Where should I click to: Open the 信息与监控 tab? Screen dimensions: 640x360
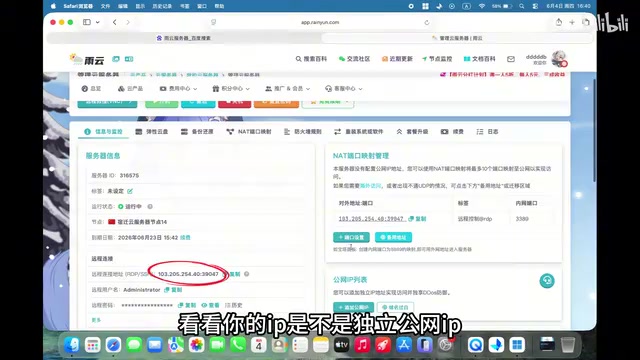(103, 131)
